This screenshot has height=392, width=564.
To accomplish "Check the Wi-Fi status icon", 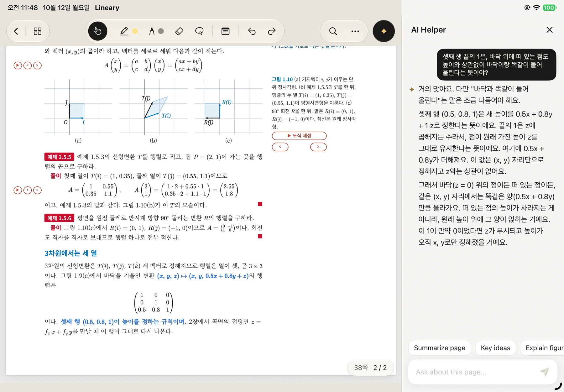I will (536, 8).
